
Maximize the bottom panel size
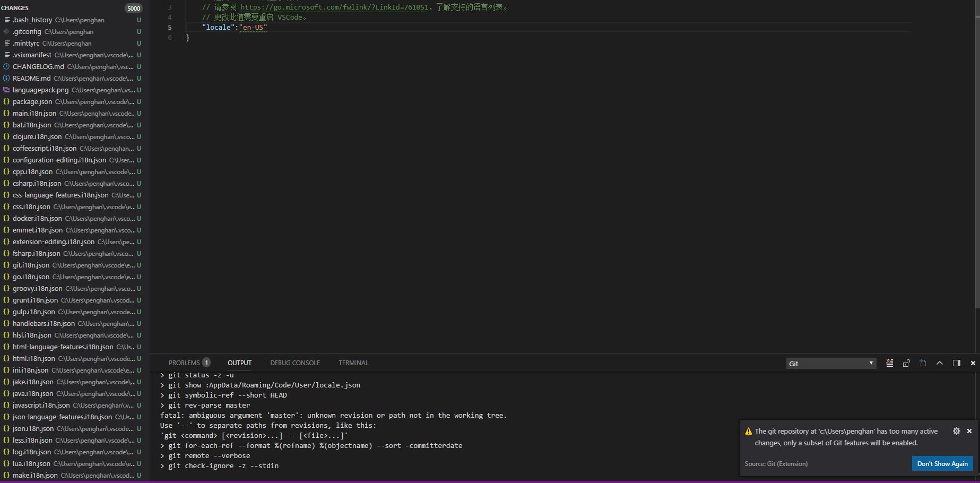(956, 363)
